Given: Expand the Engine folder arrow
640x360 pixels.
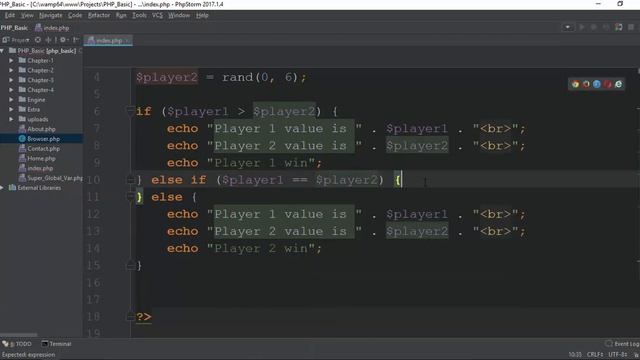Looking at the screenshot, I should click(x=11, y=100).
